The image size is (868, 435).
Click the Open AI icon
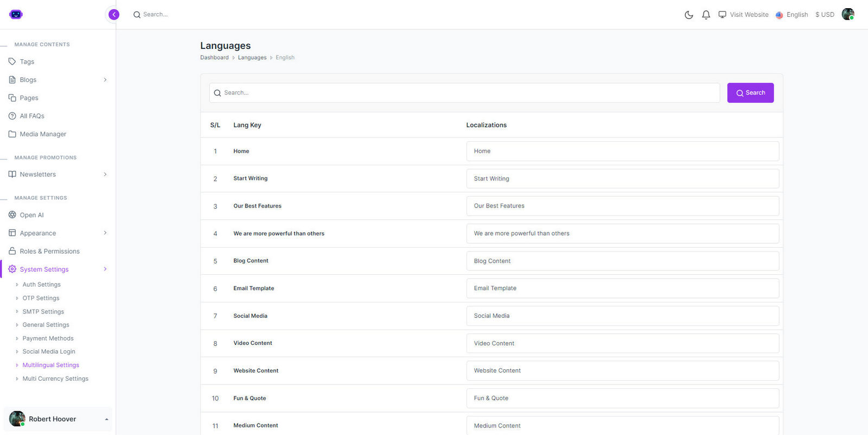(x=12, y=215)
